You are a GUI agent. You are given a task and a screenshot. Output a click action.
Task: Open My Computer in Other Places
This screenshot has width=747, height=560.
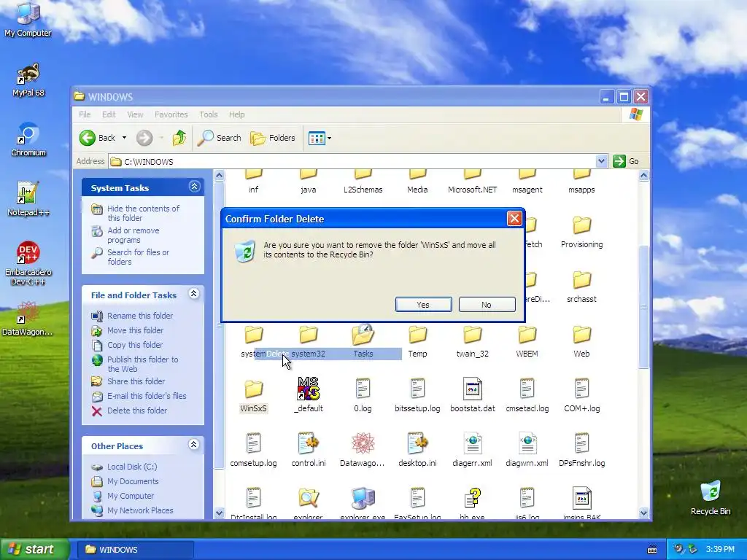[130, 496]
